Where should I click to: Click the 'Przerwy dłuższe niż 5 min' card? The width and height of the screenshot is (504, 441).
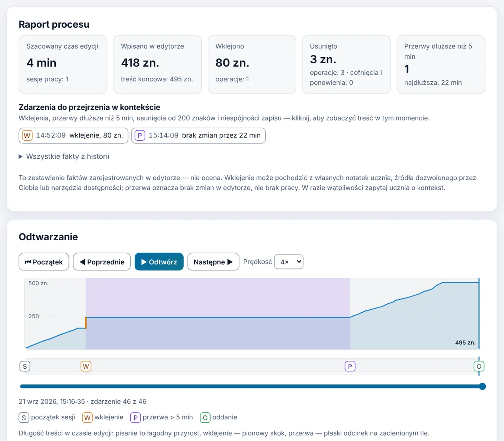(441, 64)
